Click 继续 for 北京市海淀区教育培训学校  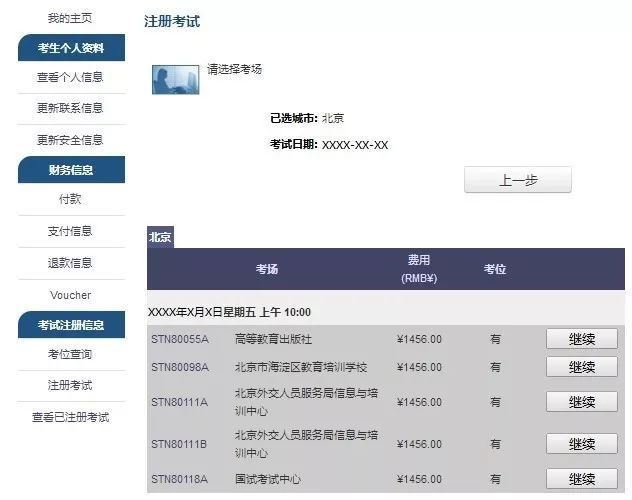582,367
